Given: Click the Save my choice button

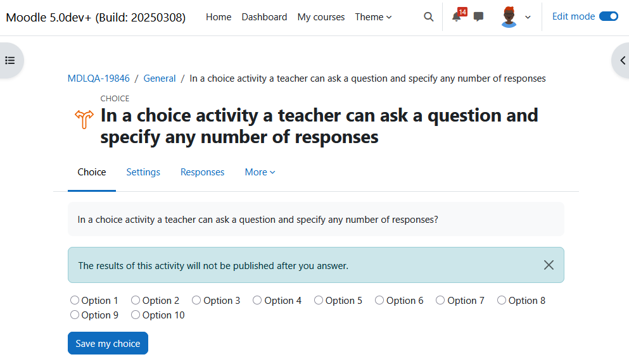Looking at the screenshot, I should (x=108, y=343).
